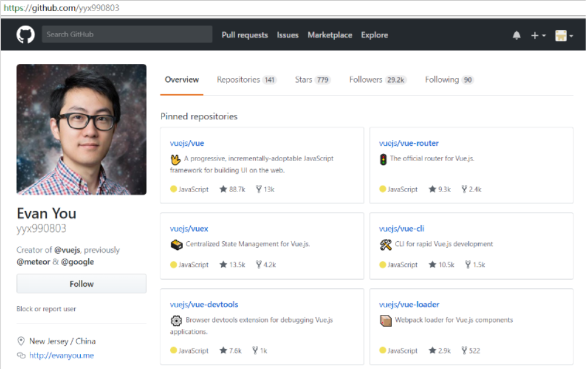The image size is (588, 369).
Task: Click the Followers count badge 29.2k
Action: pyautogui.click(x=395, y=80)
